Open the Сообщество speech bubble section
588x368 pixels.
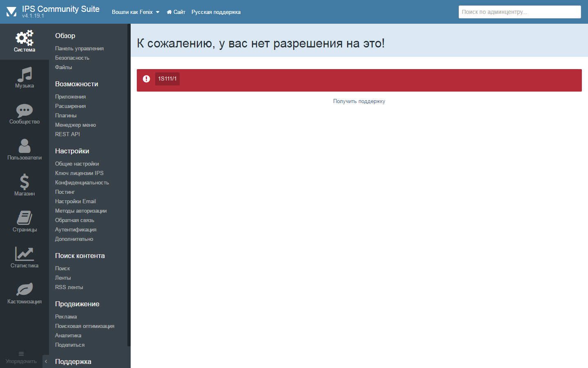[x=24, y=114]
